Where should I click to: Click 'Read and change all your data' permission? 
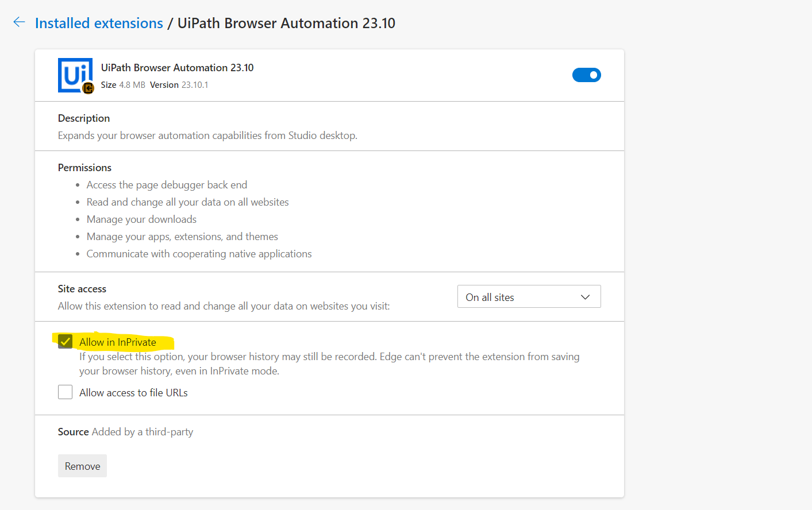tap(187, 202)
